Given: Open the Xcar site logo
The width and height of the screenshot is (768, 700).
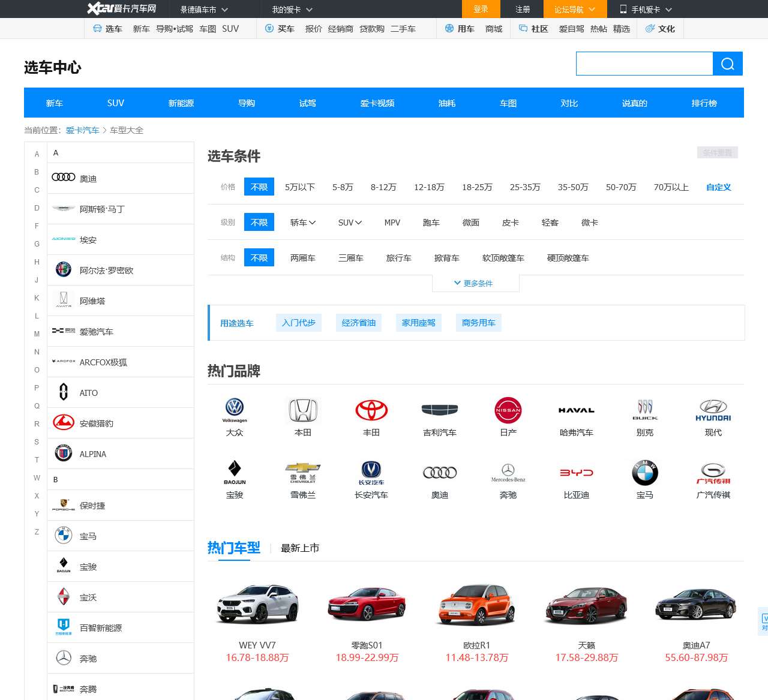Looking at the screenshot, I should [x=122, y=8].
